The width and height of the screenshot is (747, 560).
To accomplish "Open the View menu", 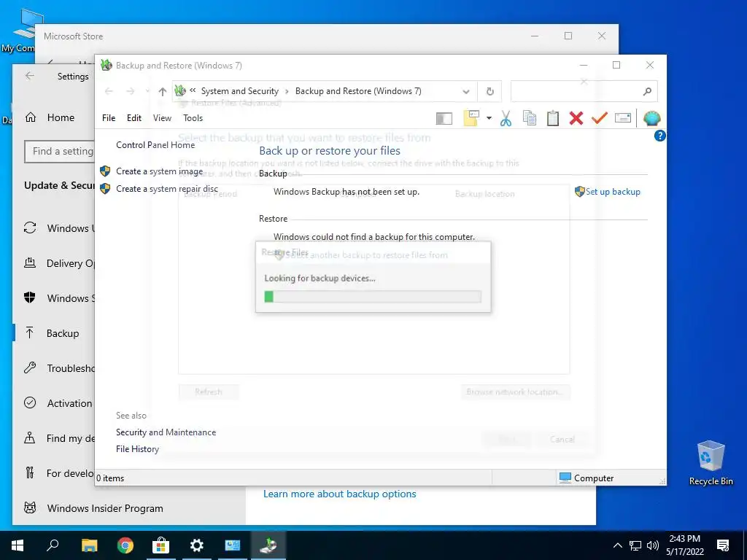I will pyautogui.click(x=162, y=118).
